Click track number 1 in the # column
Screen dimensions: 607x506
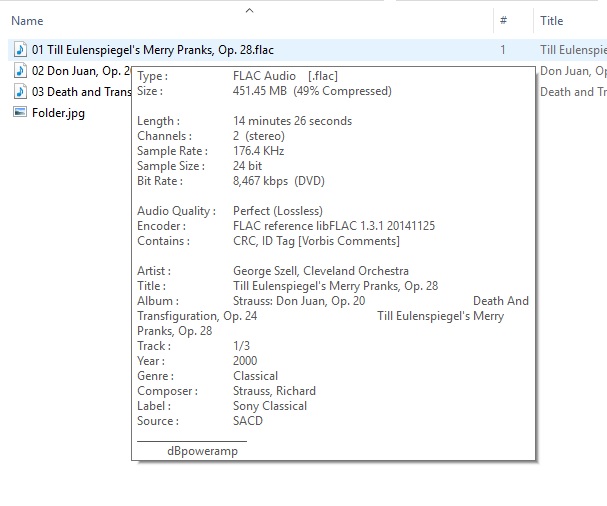(x=503, y=49)
